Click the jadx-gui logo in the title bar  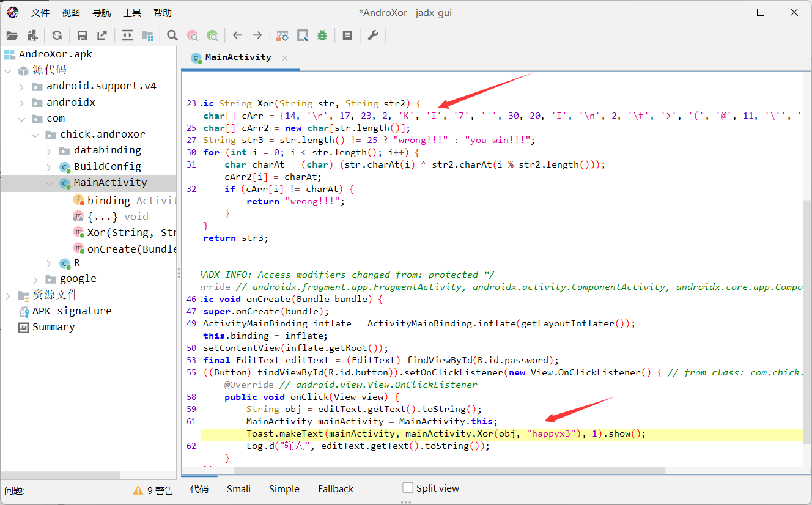[x=12, y=12]
